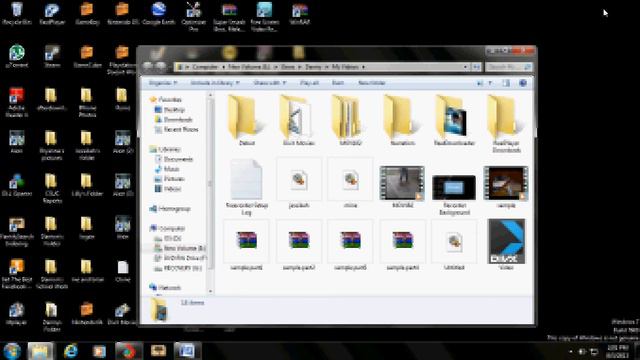Viewport: 640px width, 360px height.
Task: Select the sample.part3 archive file
Action: [351, 245]
